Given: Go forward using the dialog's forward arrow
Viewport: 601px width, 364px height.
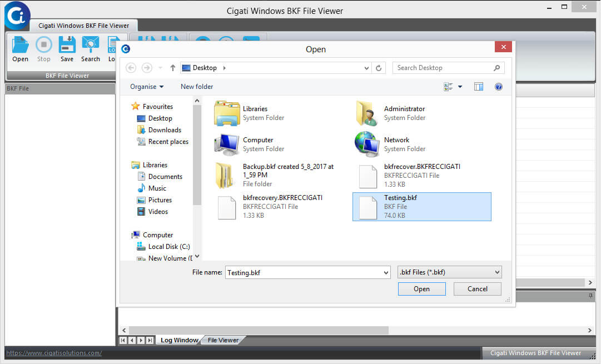Looking at the screenshot, I should (147, 68).
